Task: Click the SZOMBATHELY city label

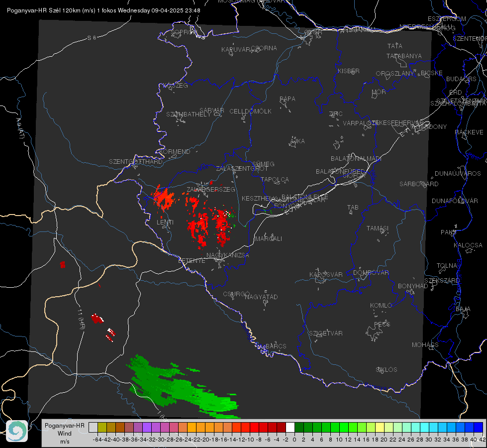Action: 189,114
